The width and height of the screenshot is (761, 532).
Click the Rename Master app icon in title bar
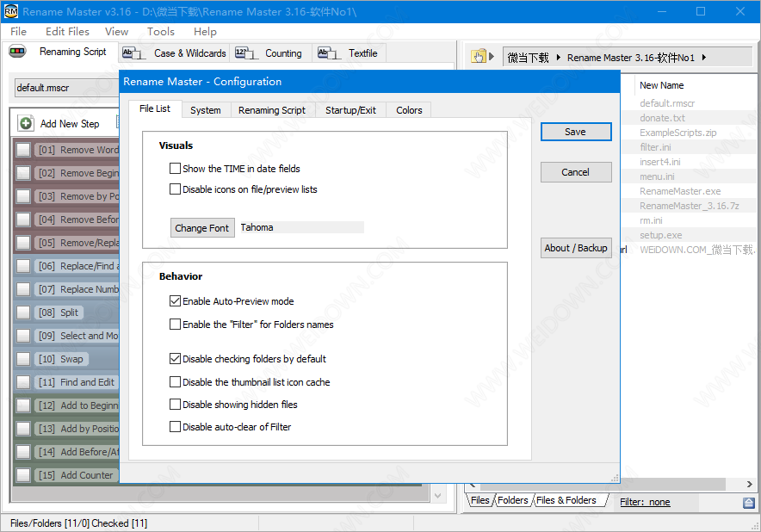pos(10,11)
